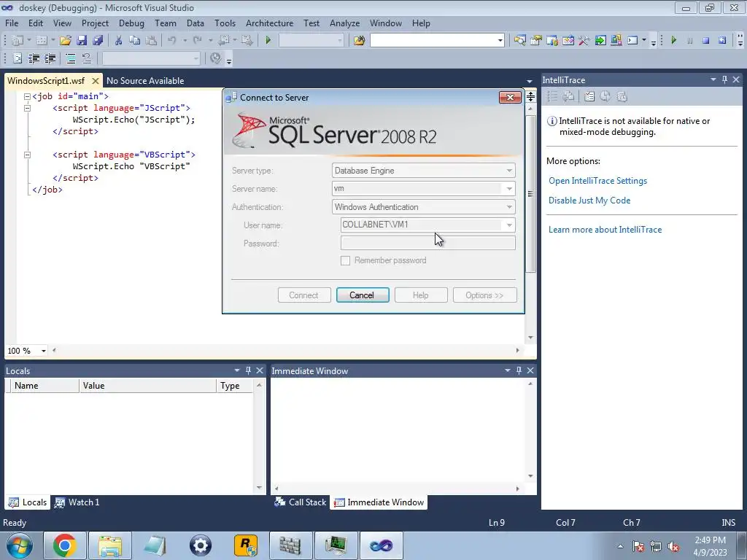The width and height of the screenshot is (747, 560).
Task: Open the Authentication dropdown
Action: pos(509,206)
